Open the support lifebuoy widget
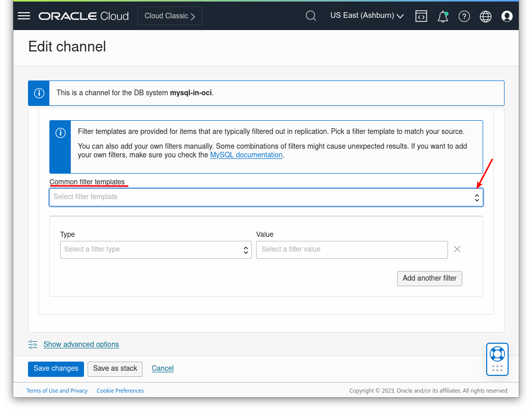The height and width of the screenshot is (412, 532). (497, 353)
